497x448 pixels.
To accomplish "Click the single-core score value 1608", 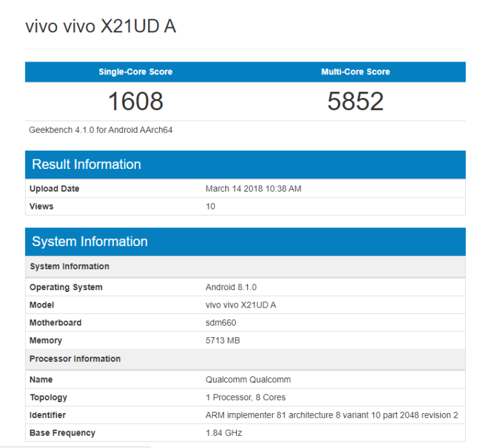I will coord(135,101).
